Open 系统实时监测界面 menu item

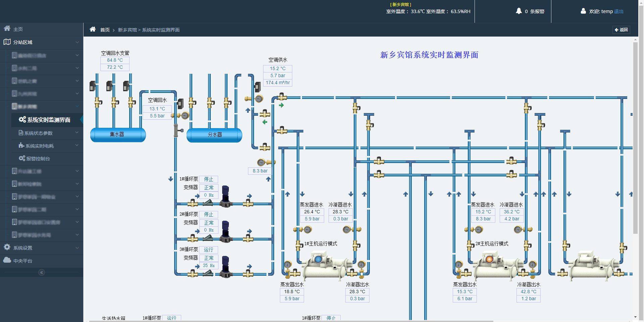tap(47, 120)
